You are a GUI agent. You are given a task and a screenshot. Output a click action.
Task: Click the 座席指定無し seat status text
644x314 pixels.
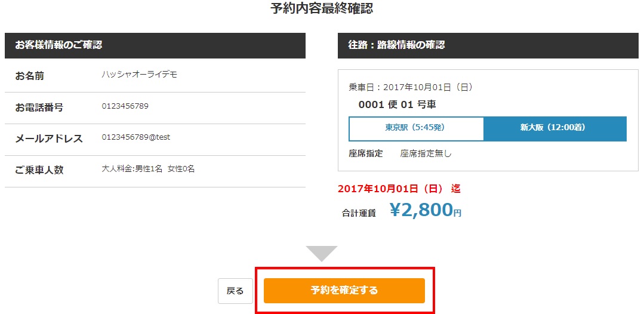[x=426, y=153]
